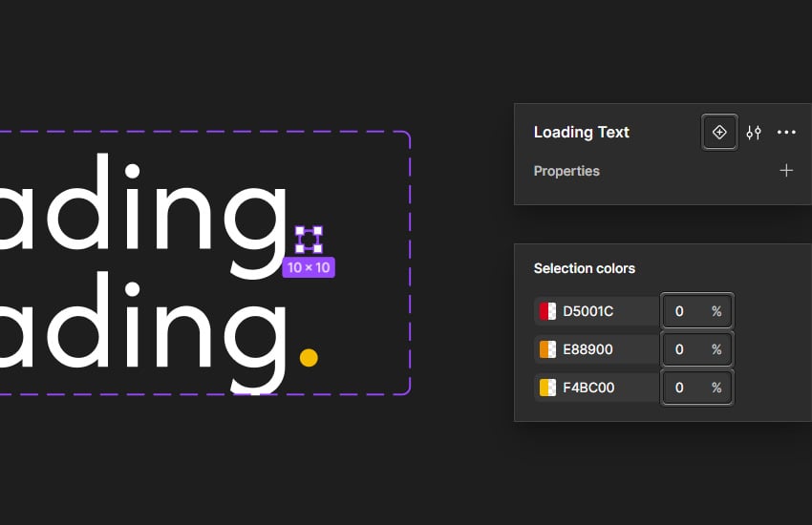Click the D5001C red color swatch
The height and width of the screenshot is (525, 812).
click(548, 311)
